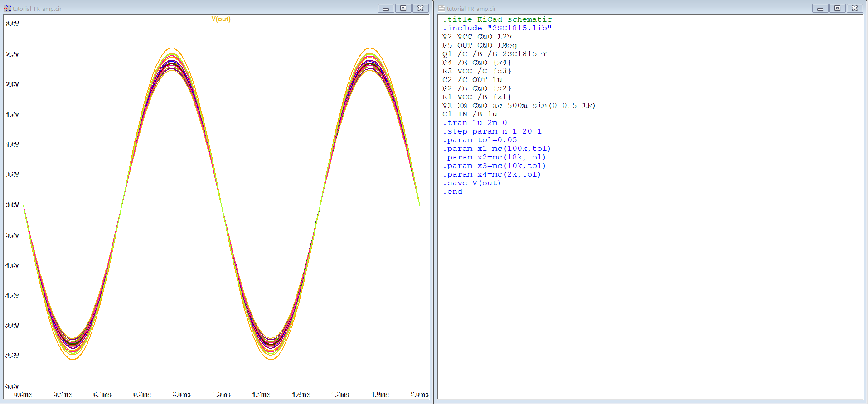Screen dimensions: 868x404
Task: Maximize the waveform plot window
Action: coord(403,8)
